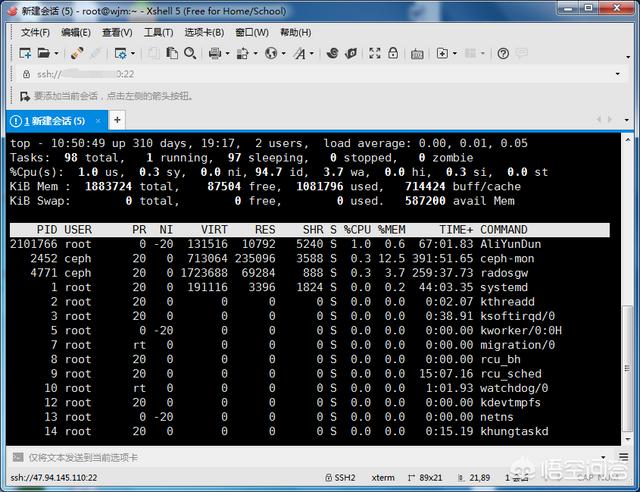
Task: Click the new tab plus-box icon
Action: tap(442, 53)
